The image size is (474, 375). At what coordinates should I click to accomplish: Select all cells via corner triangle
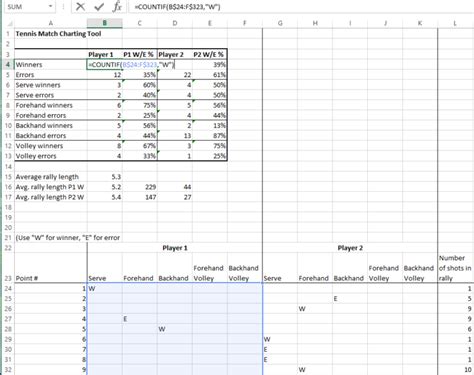click(x=10, y=23)
